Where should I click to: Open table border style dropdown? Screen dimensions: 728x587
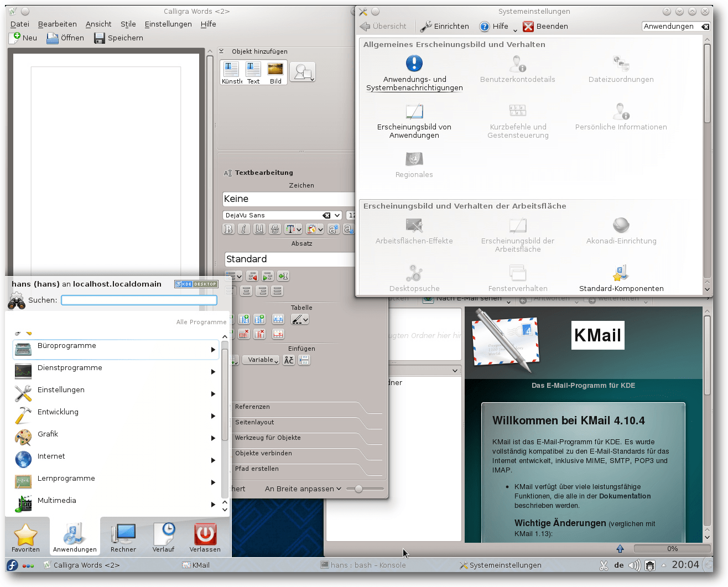pos(305,319)
